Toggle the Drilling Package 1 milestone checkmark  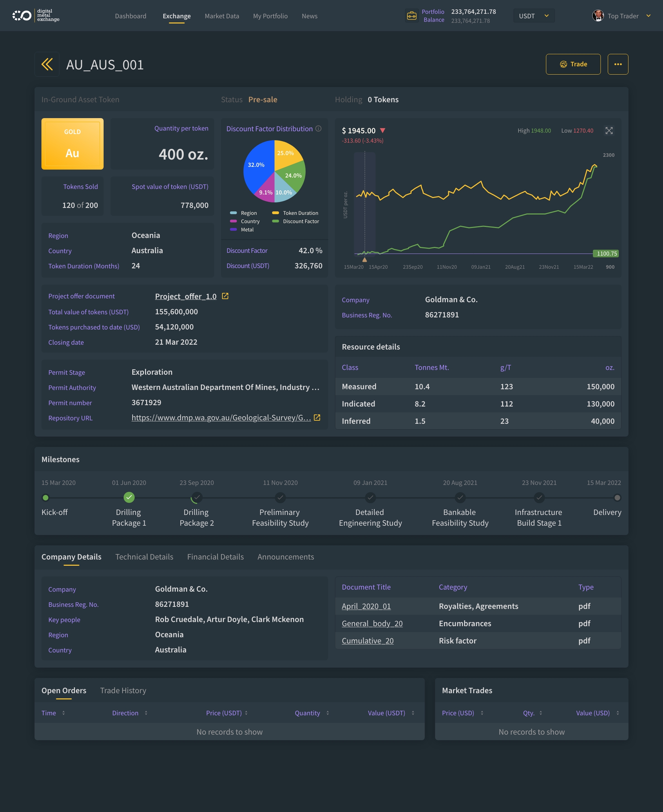tap(129, 497)
